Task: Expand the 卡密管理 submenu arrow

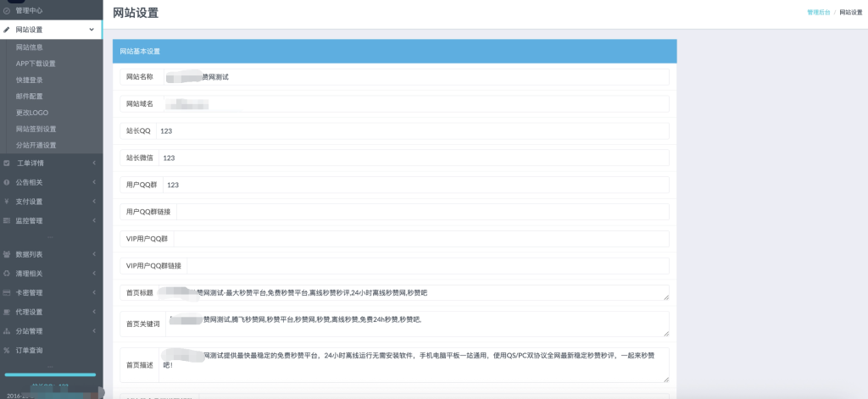Action: tap(93, 293)
